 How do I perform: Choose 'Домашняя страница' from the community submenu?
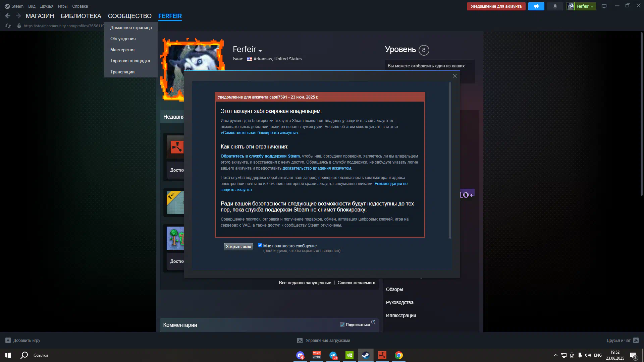coord(131,28)
